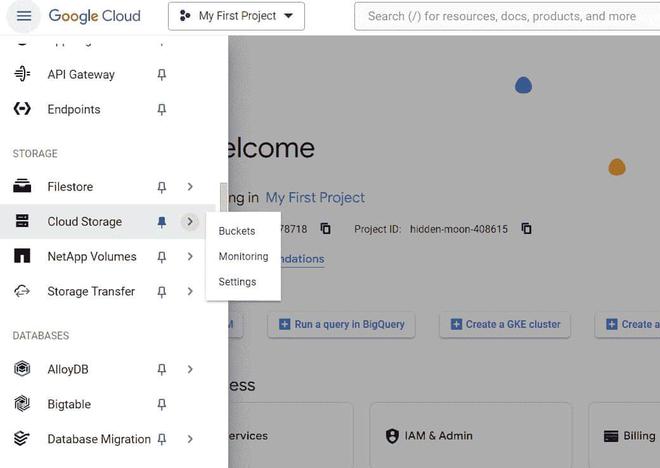
Task: Click the resource search field
Action: [505, 16]
